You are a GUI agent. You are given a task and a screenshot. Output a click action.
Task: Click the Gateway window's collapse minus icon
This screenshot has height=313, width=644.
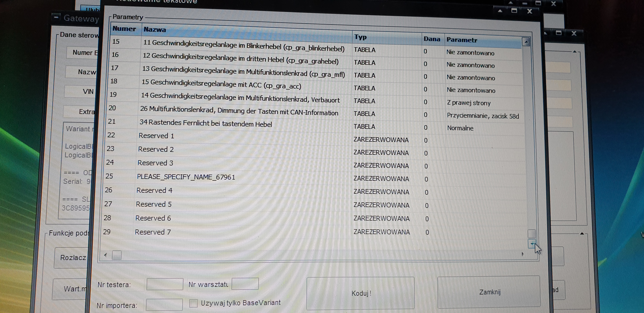click(x=56, y=17)
